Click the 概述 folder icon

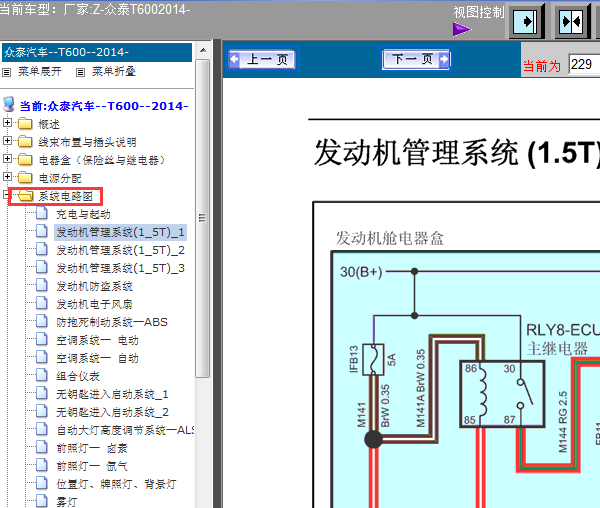[x=25, y=124]
